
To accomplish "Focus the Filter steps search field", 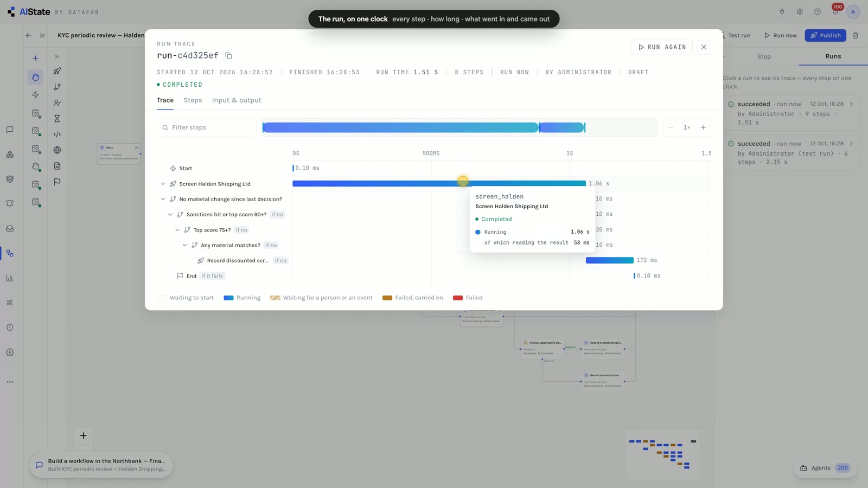I will pos(207,127).
